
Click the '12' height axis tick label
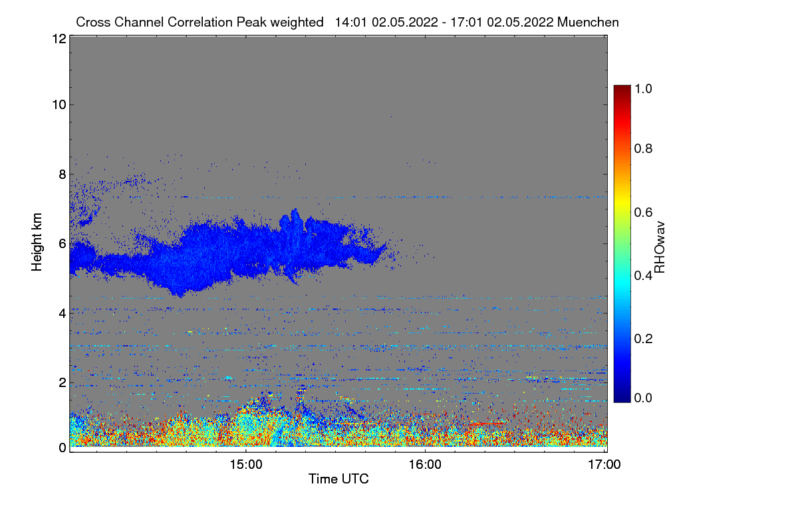pos(59,39)
